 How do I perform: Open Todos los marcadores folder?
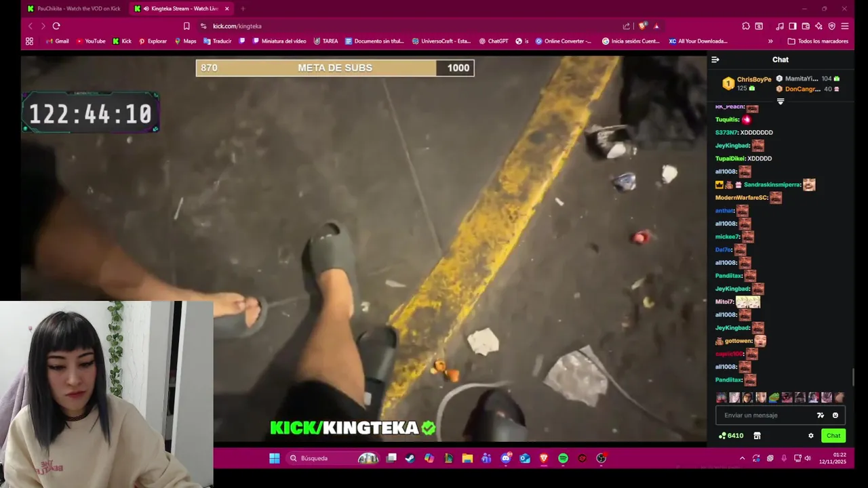tap(818, 41)
